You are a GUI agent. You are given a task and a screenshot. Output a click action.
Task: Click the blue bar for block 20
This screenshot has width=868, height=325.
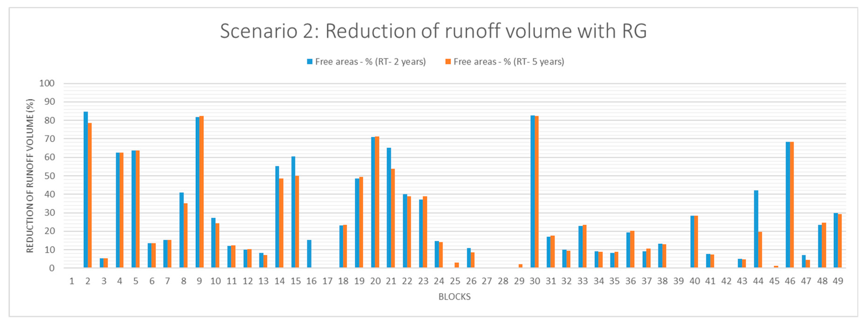pos(373,202)
